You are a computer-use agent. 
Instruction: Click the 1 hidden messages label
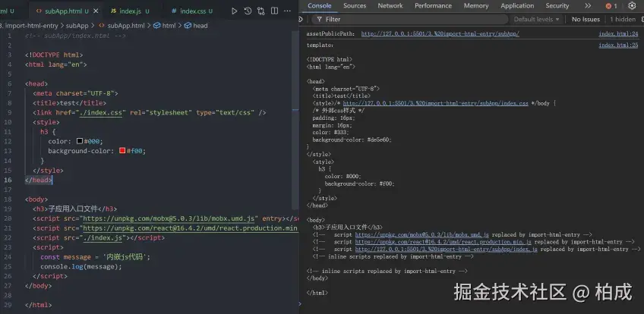click(x=623, y=19)
